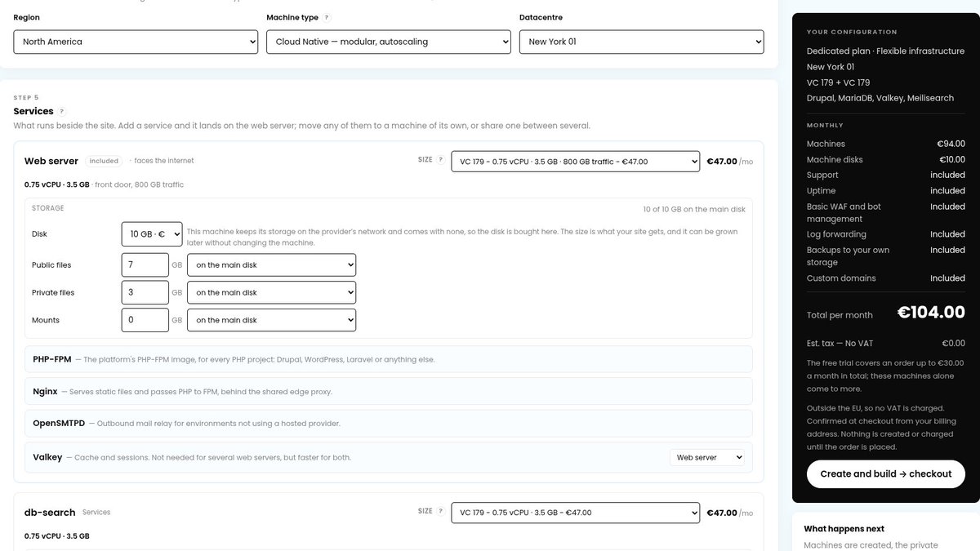Click the Valkey service name

point(47,457)
